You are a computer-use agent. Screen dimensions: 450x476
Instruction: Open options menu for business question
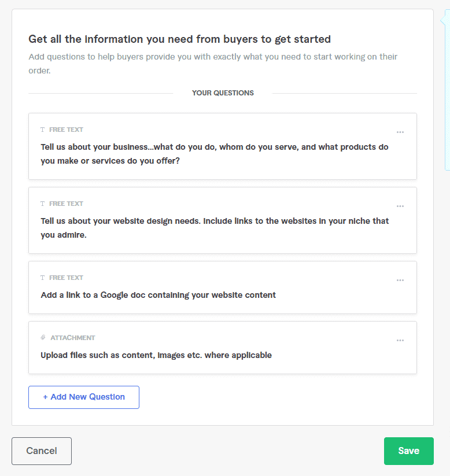coord(400,132)
